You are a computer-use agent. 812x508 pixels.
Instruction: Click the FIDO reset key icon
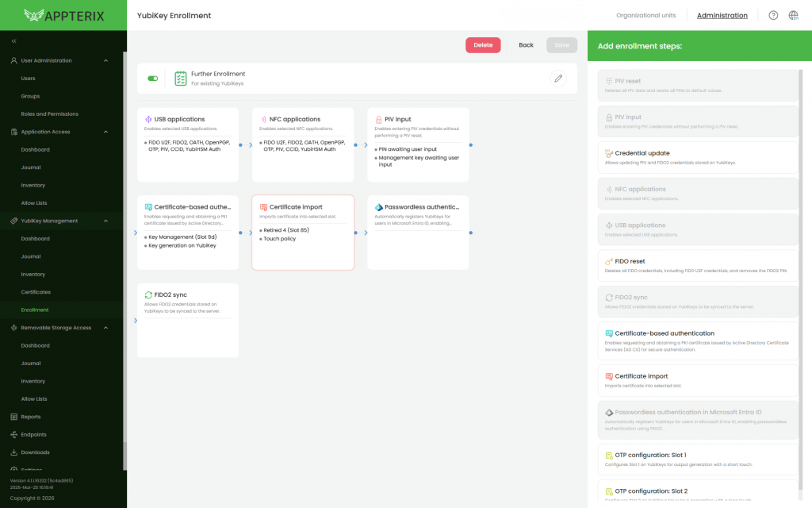(609, 261)
